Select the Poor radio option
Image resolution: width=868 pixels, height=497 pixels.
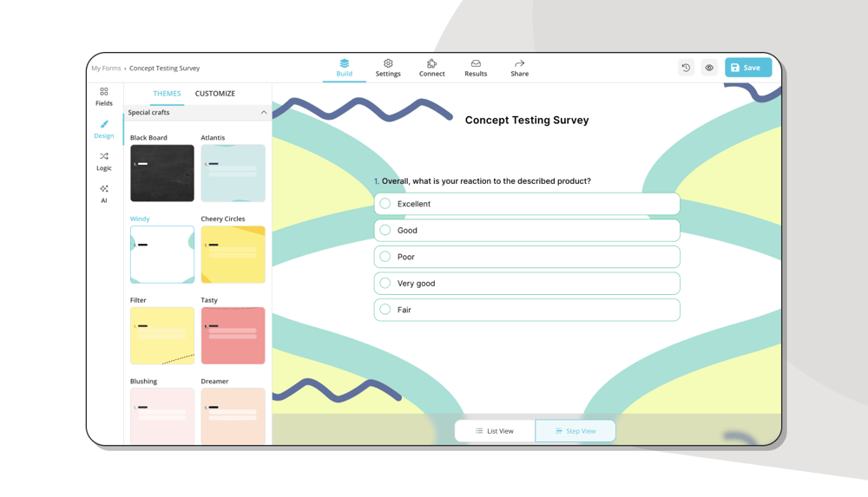[385, 257]
